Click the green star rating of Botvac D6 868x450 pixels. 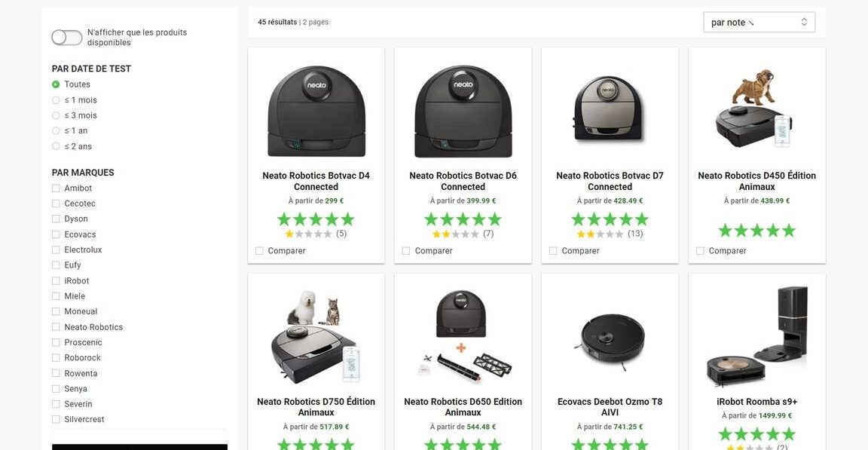coord(463,219)
